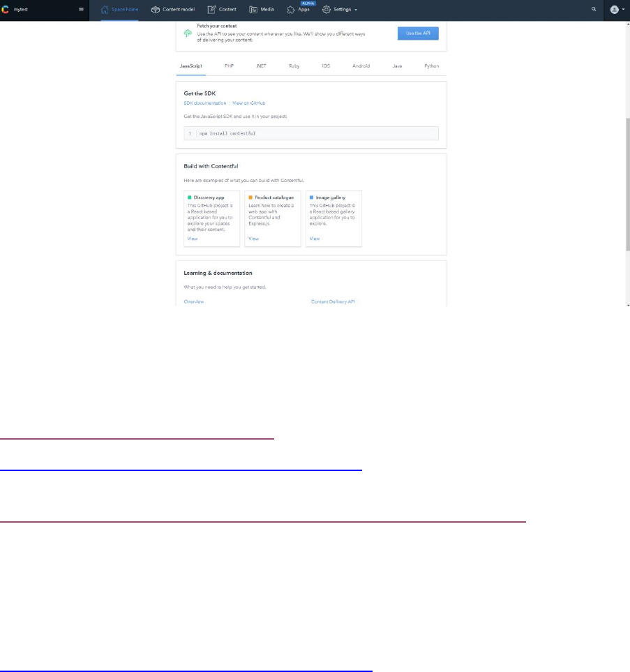
Task: Click the Content pencil icon
Action: (x=211, y=10)
